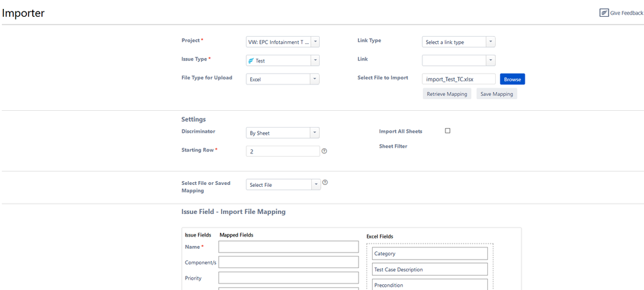Click the Component/s mapped field box

click(289, 262)
